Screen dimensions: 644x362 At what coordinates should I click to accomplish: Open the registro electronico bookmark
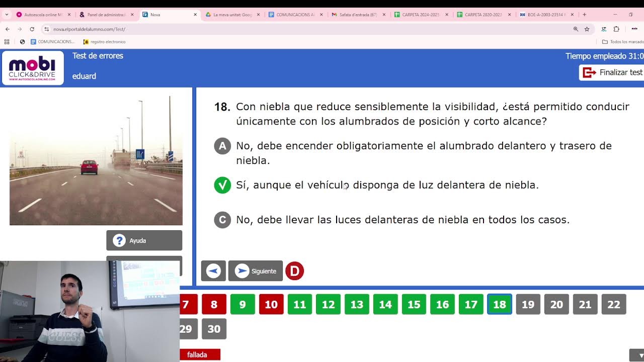coord(104,42)
